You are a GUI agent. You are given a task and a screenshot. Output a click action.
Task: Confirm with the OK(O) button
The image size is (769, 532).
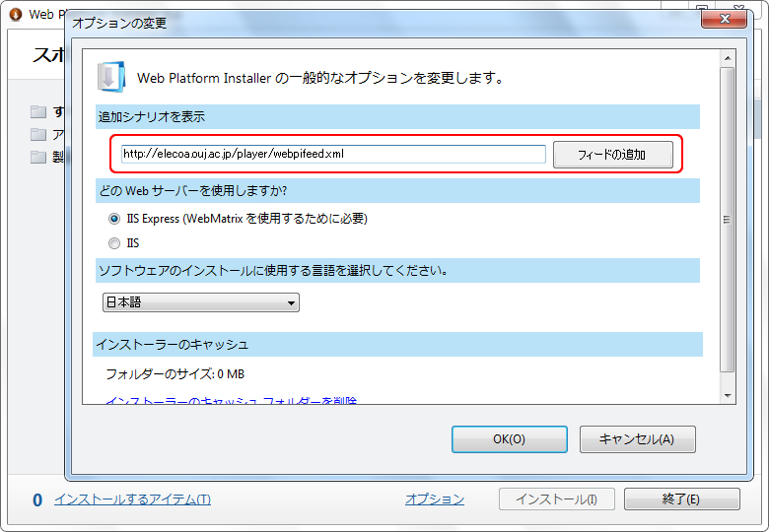coord(509,439)
